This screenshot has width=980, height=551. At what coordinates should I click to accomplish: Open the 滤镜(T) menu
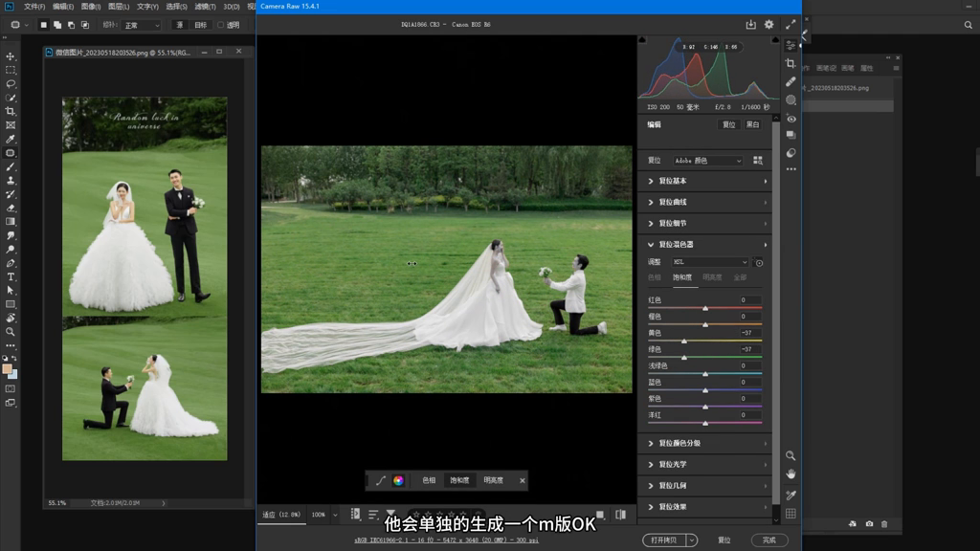pyautogui.click(x=204, y=7)
